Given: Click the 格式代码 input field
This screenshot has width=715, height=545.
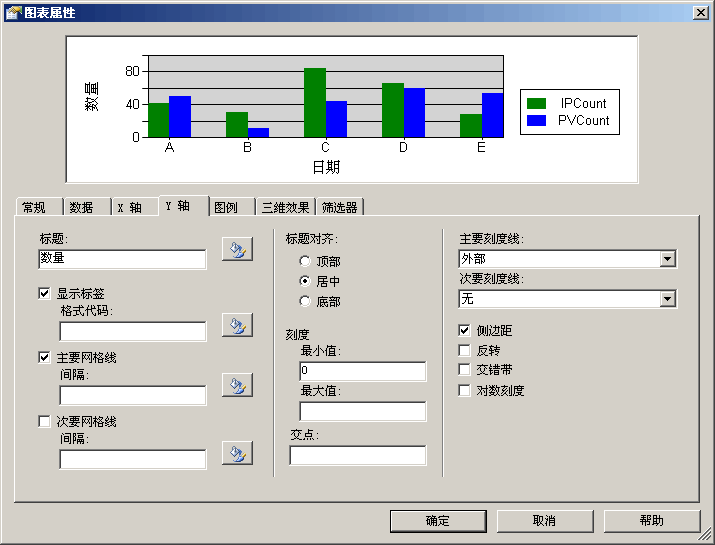Looking at the screenshot, I should [x=133, y=331].
